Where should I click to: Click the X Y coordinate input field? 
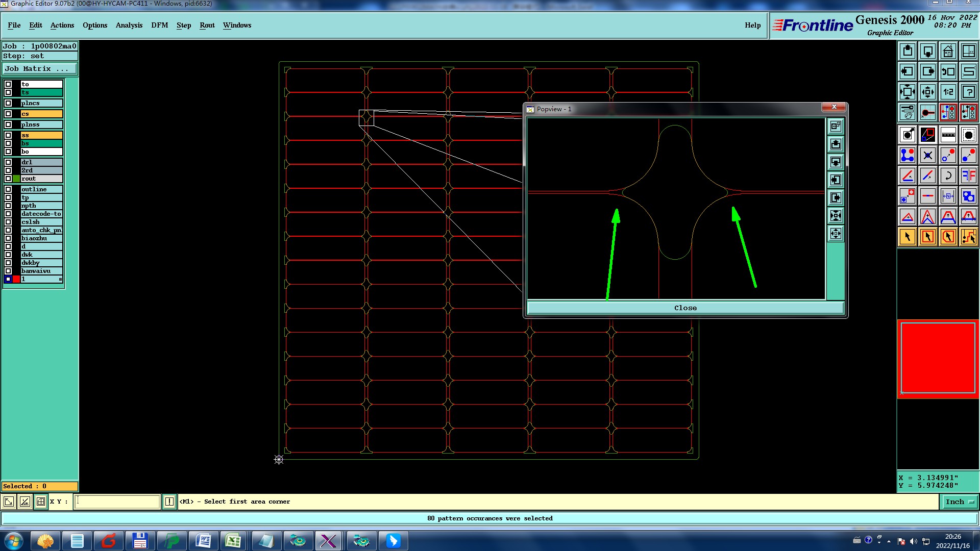tap(117, 502)
